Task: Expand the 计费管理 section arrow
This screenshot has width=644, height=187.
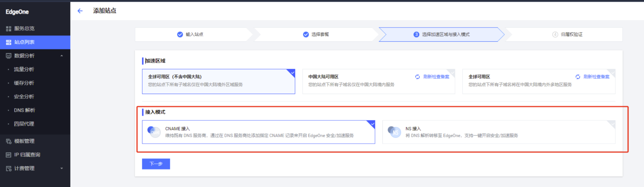Action: [62, 168]
